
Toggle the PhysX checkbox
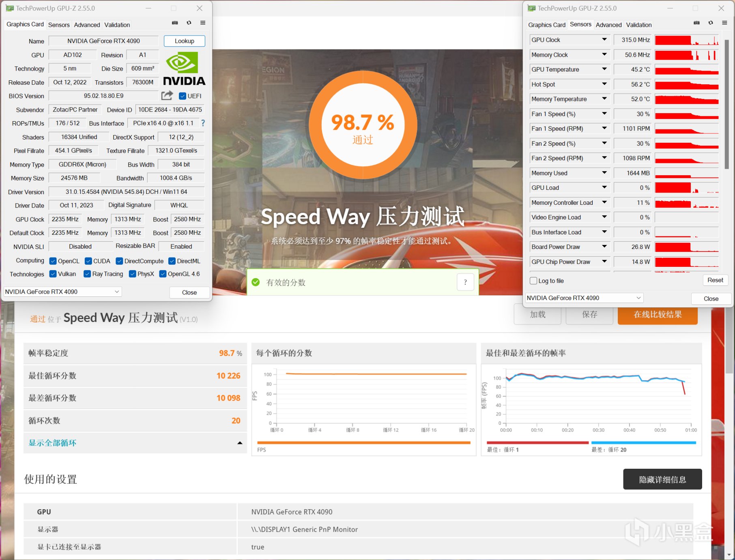click(132, 274)
